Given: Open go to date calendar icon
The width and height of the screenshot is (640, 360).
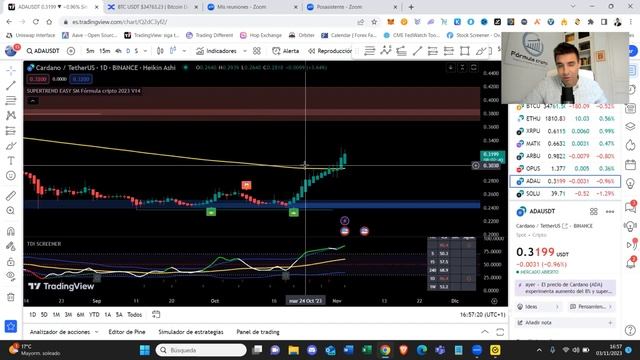Looking at the screenshot, I should point(156,314).
